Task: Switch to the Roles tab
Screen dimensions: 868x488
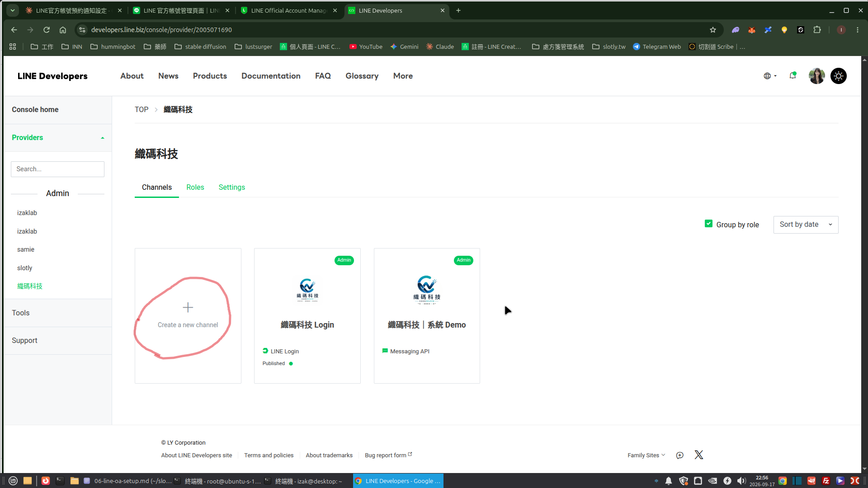Action: 195,188
